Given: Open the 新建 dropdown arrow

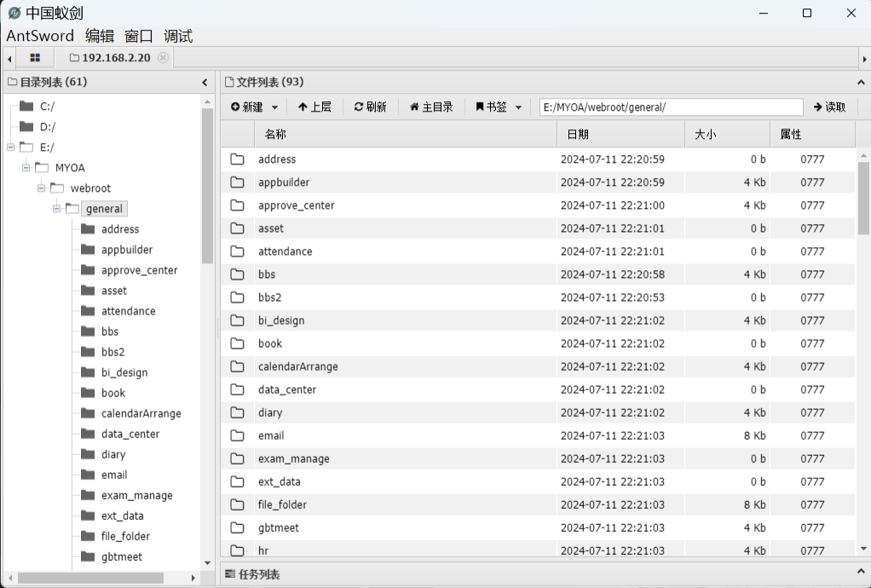Looking at the screenshot, I should 274,107.
